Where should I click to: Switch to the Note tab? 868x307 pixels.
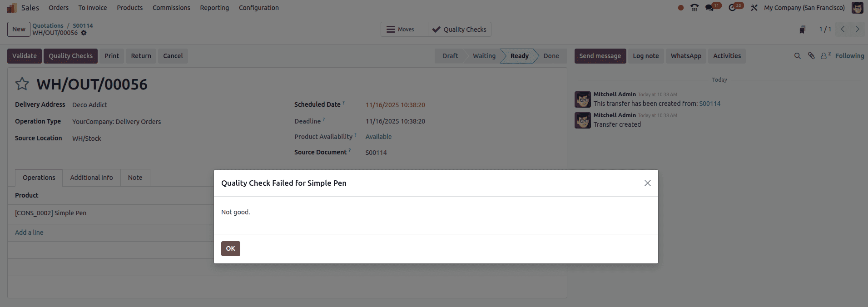tap(135, 178)
